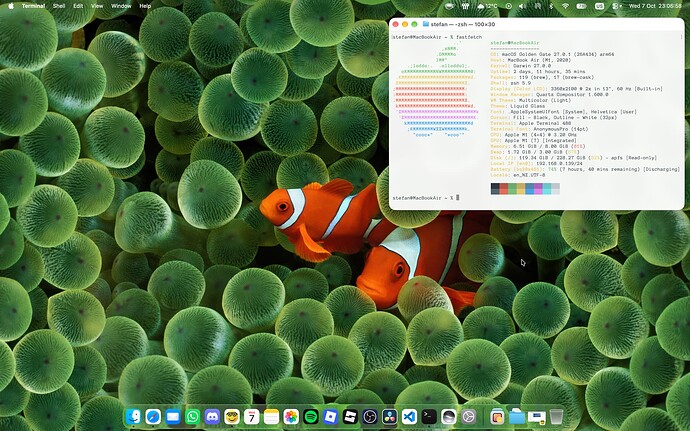Open the Shell menu
690x431 pixels.
point(59,6)
